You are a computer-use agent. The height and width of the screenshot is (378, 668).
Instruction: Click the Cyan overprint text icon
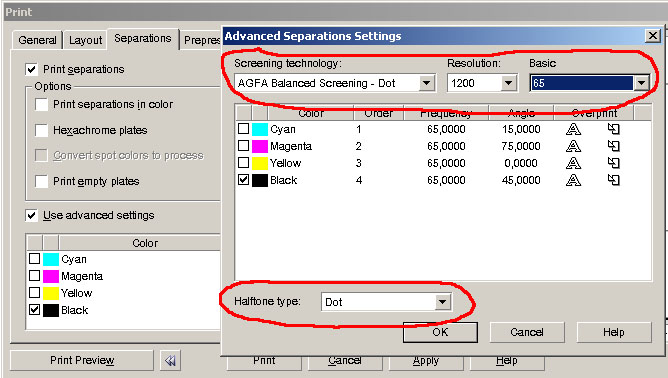pos(573,129)
